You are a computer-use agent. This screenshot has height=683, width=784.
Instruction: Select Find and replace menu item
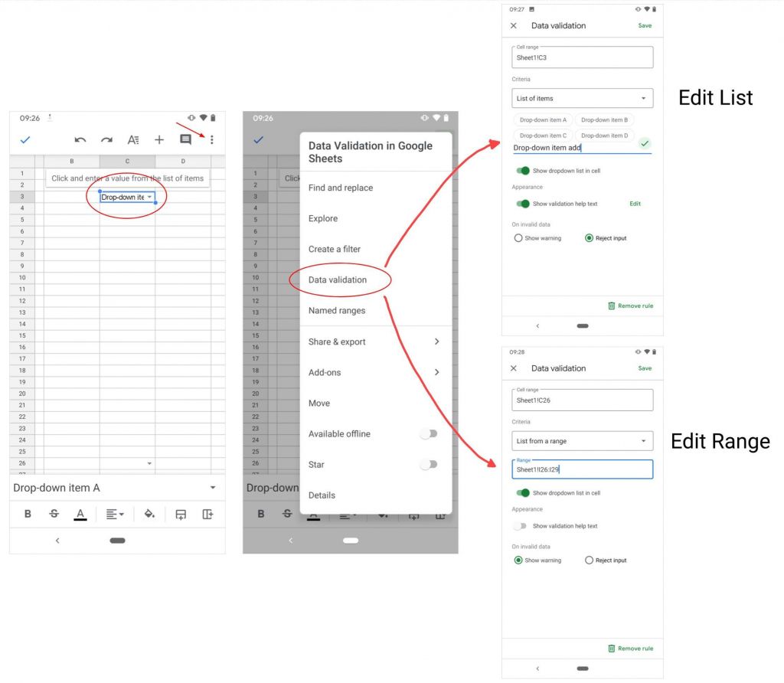point(342,188)
